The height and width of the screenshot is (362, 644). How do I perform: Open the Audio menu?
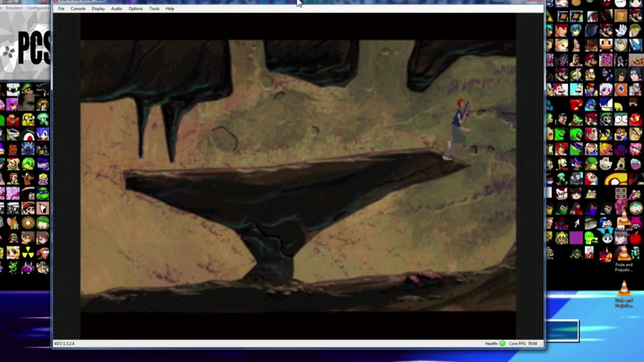(x=116, y=9)
